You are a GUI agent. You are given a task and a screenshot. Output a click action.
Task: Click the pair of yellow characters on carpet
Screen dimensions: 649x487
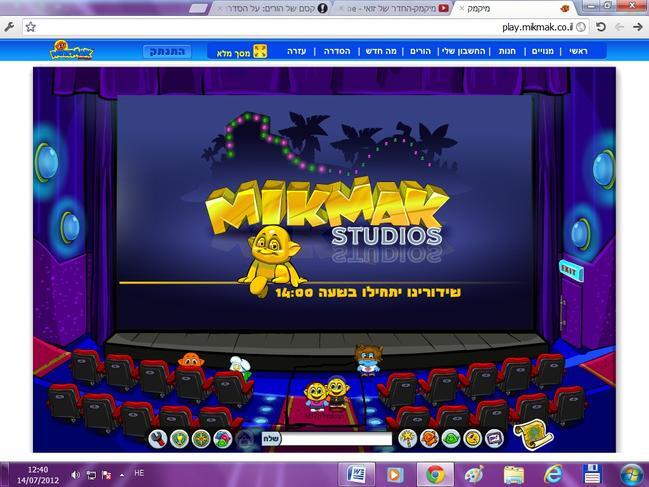(327, 394)
